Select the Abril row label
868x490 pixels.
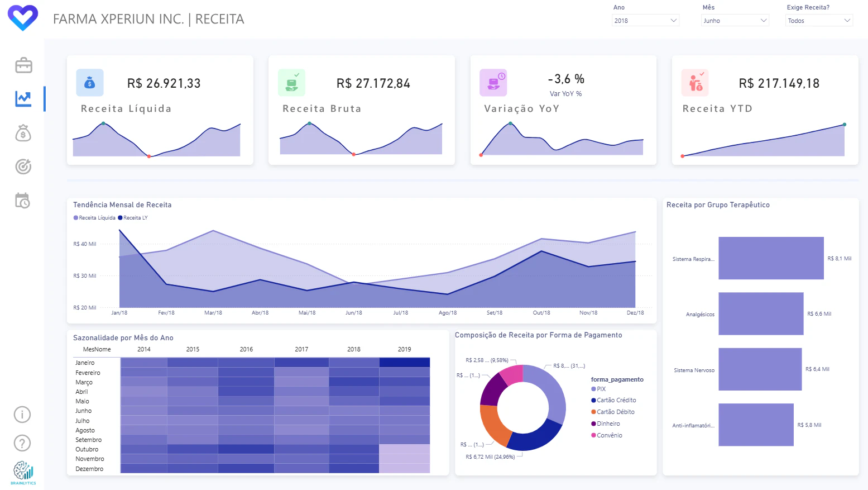click(x=81, y=392)
